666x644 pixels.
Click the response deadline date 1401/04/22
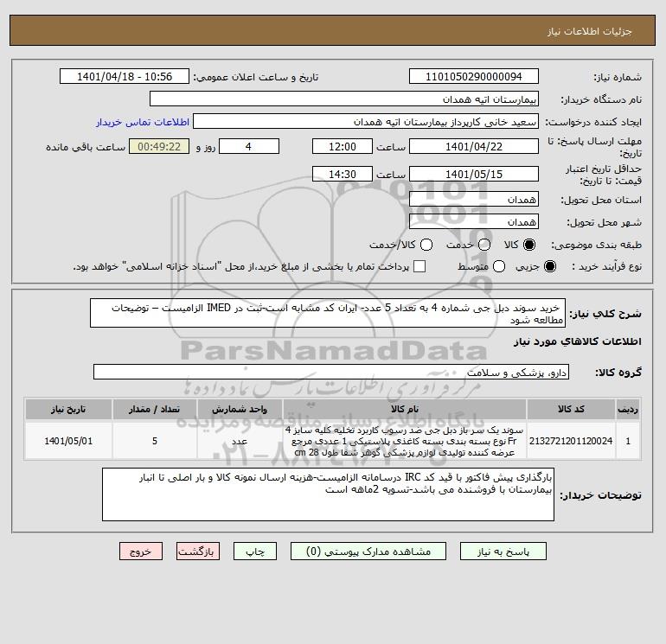click(x=474, y=146)
